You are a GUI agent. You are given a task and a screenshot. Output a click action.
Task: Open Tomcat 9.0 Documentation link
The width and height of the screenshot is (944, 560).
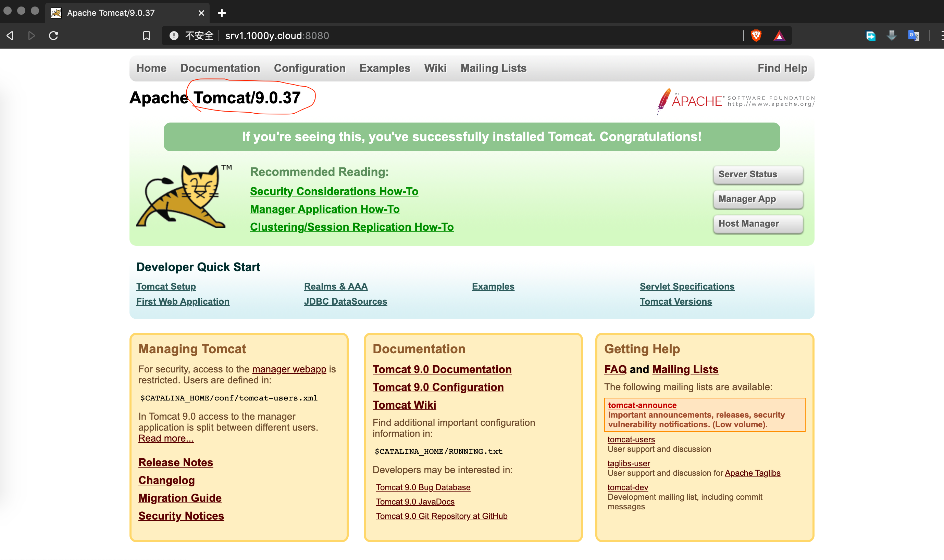442,369
